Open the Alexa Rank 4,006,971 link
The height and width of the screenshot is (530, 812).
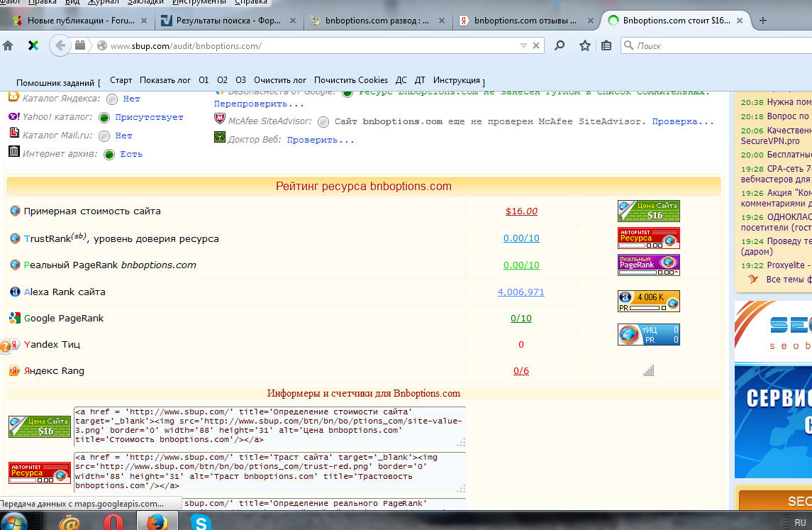tap(521, 292)
